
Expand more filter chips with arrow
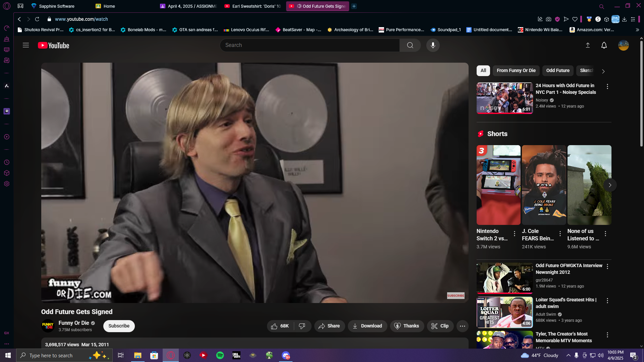pyautogui.click(x=603, y=71)
